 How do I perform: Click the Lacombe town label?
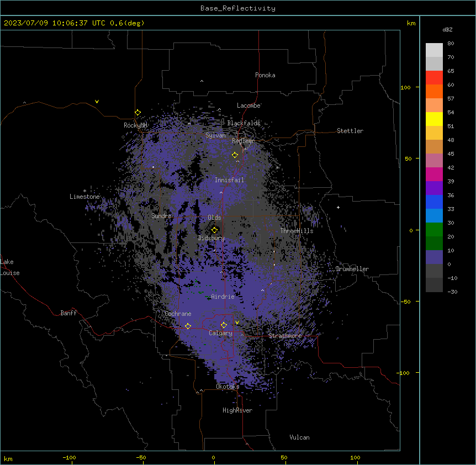pos(248,105)
